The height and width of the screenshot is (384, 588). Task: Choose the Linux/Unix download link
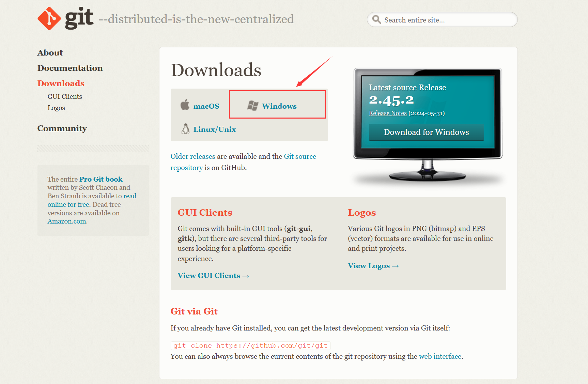[214, 129]
